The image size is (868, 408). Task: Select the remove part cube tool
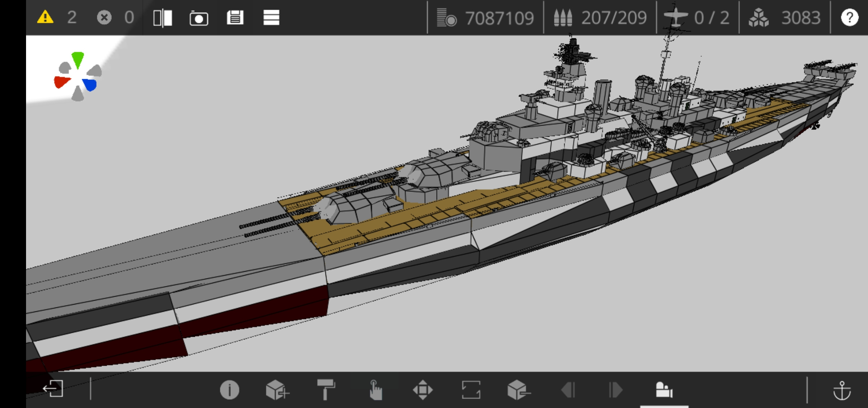[x=519, y=390]
